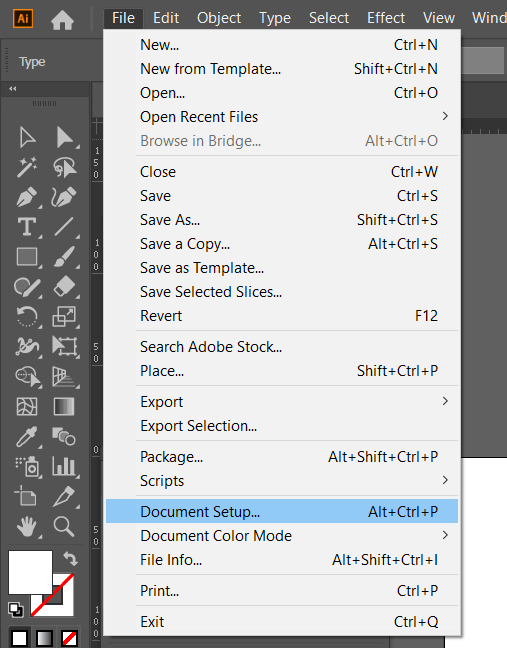Click the Home icon
Screen dimensions: 507x648
(x=62, y=19)
